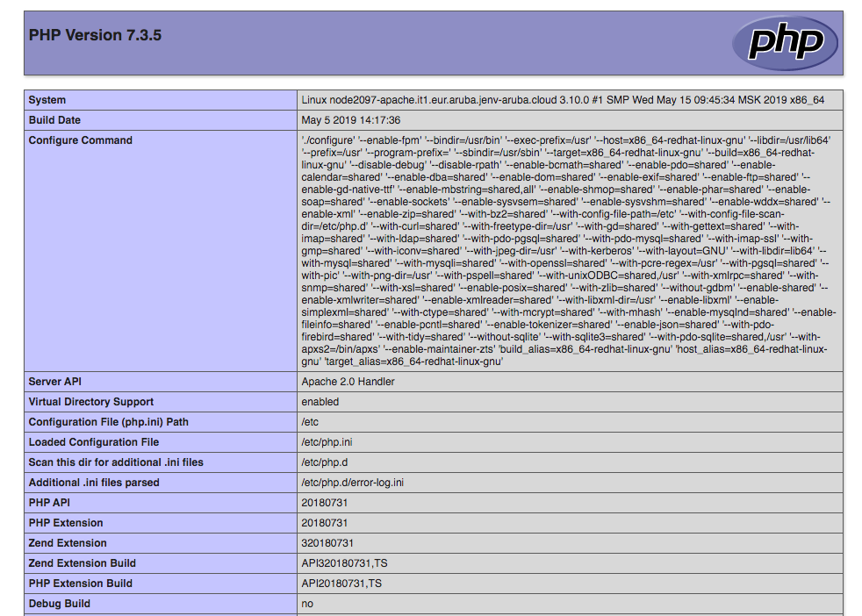Viewport: 862px width, 616px height.
Task: Select the Virtual Directory Support enabled value
Action: 320,401
